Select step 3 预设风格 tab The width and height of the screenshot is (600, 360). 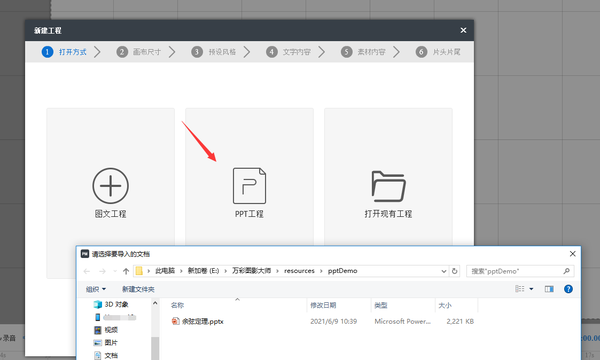(x=214, y=52)
